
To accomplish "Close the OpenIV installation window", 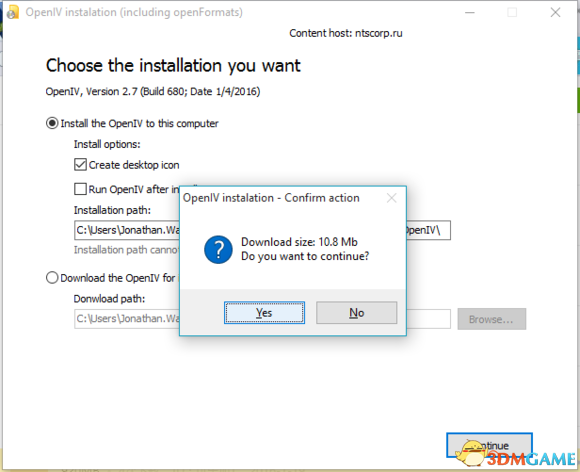I will tap(555, 13).
